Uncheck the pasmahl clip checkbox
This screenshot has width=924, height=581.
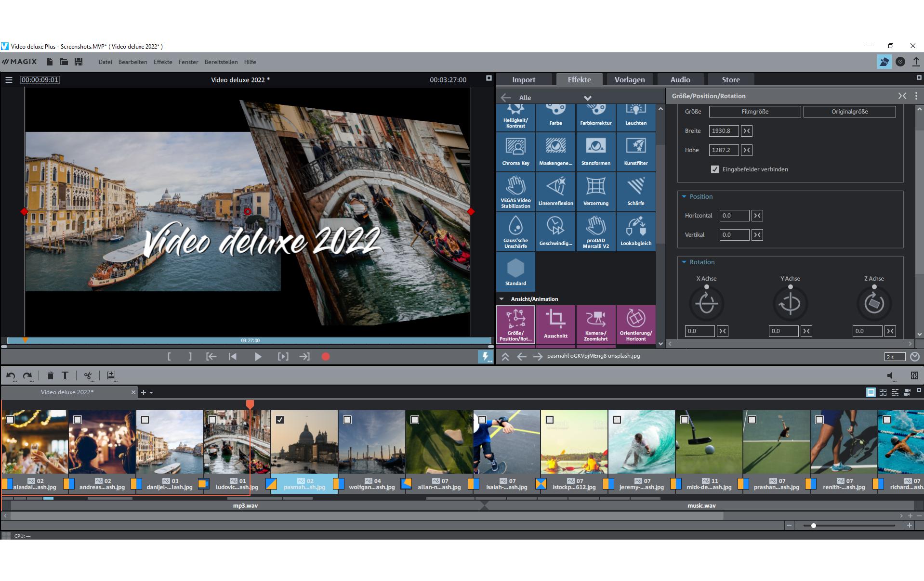[x=280, y=420]
